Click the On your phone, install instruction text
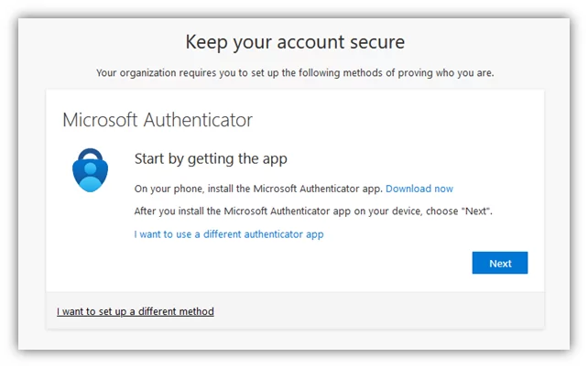The height and width of the screenshot is (368, 588). click(x=258, y=189)
